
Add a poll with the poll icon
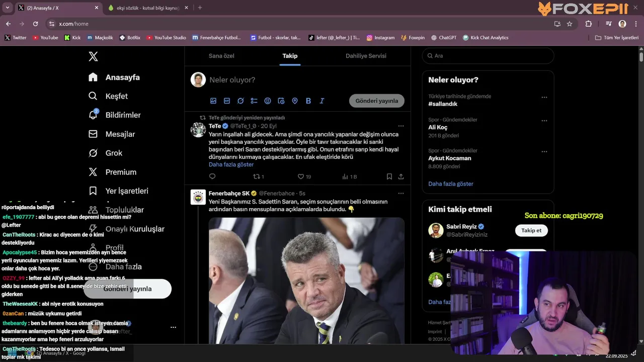pos(254,101)
